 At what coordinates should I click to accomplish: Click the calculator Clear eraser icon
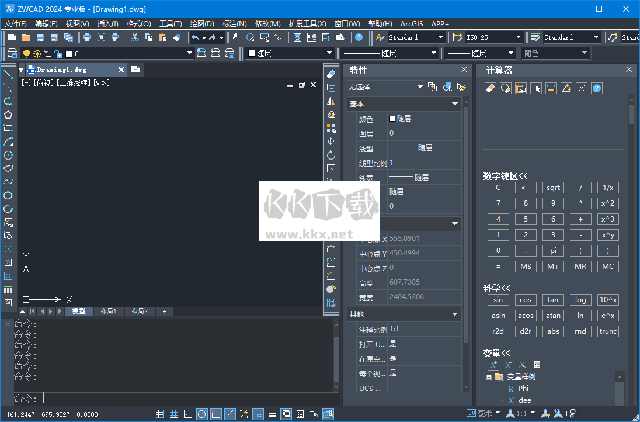490,88
